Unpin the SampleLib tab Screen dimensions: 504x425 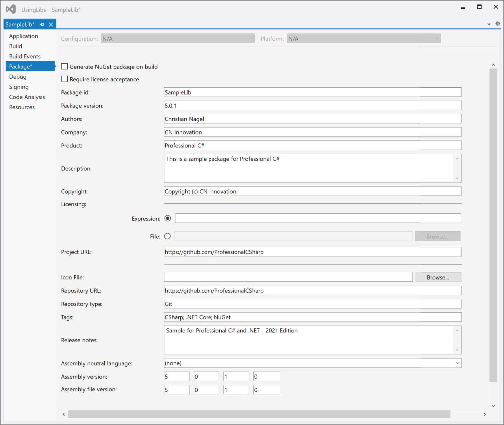pos(42,24)
